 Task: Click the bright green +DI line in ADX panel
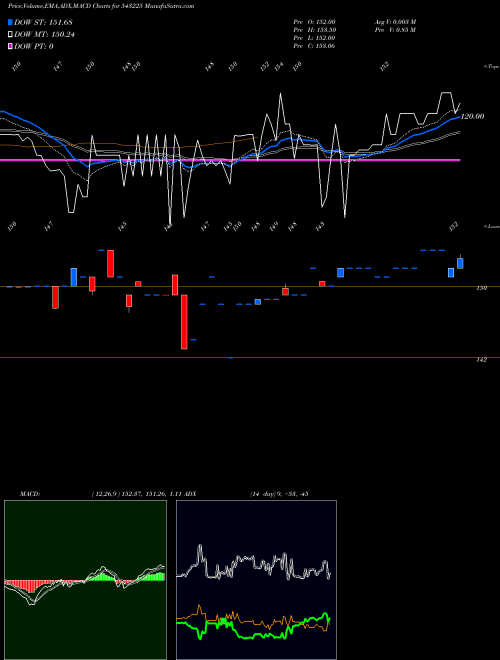253,627
